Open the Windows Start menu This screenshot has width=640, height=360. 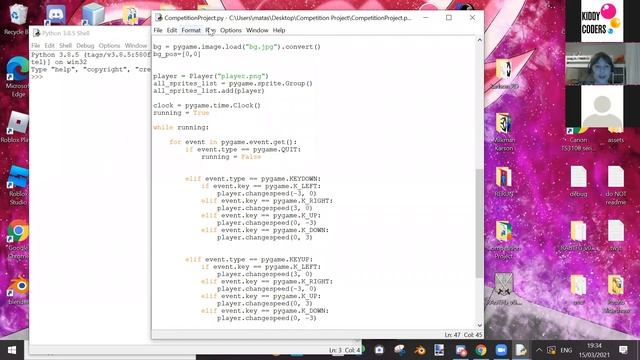tap(12, 350)
